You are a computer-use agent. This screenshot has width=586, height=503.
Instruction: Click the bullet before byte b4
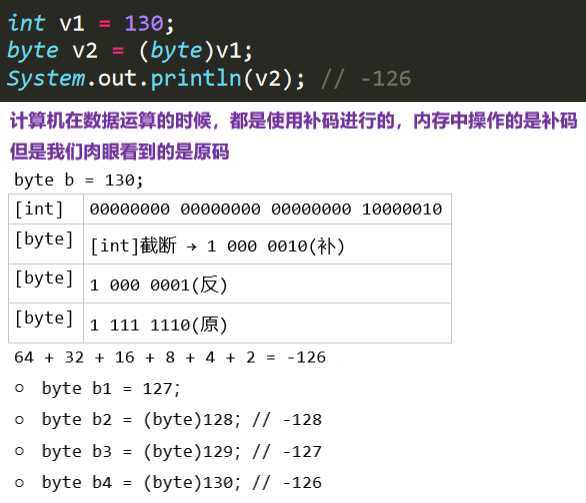(x=19, y=483)
